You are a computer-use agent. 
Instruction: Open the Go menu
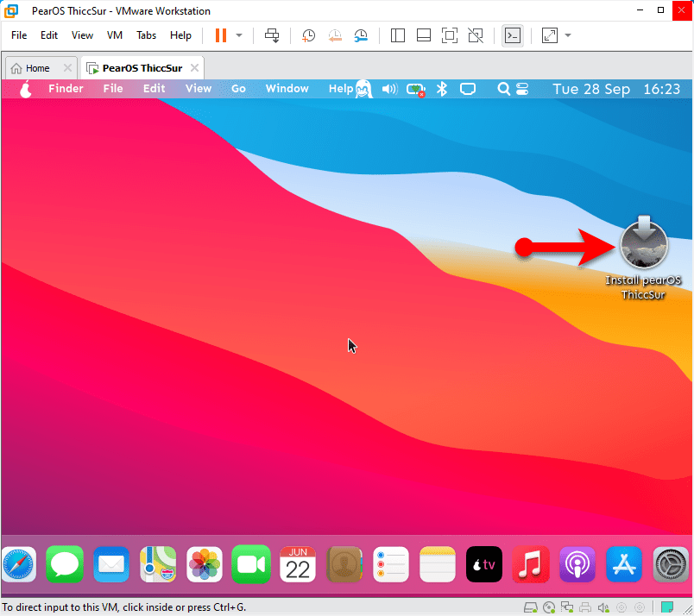pos(238,89)
